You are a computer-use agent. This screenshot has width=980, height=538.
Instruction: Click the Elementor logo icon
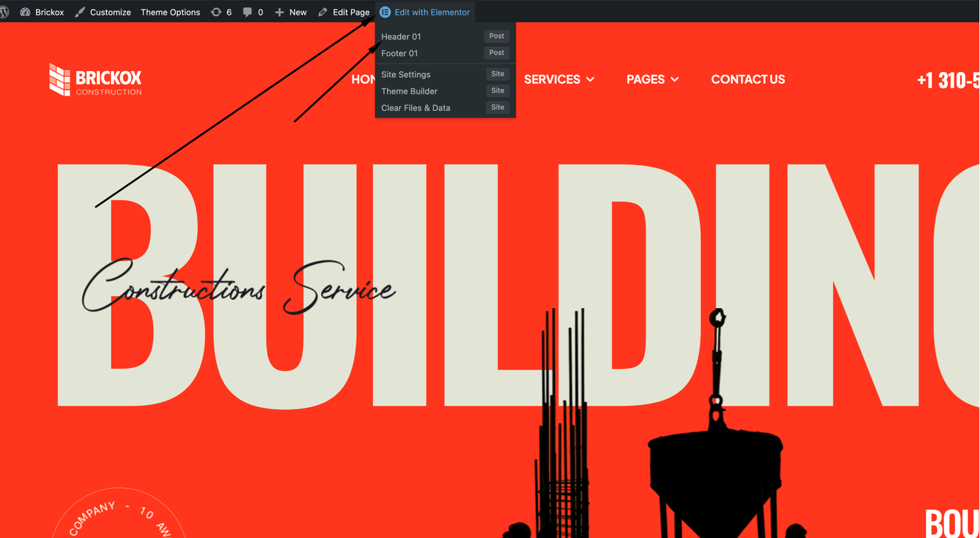(x=385, y=12)
